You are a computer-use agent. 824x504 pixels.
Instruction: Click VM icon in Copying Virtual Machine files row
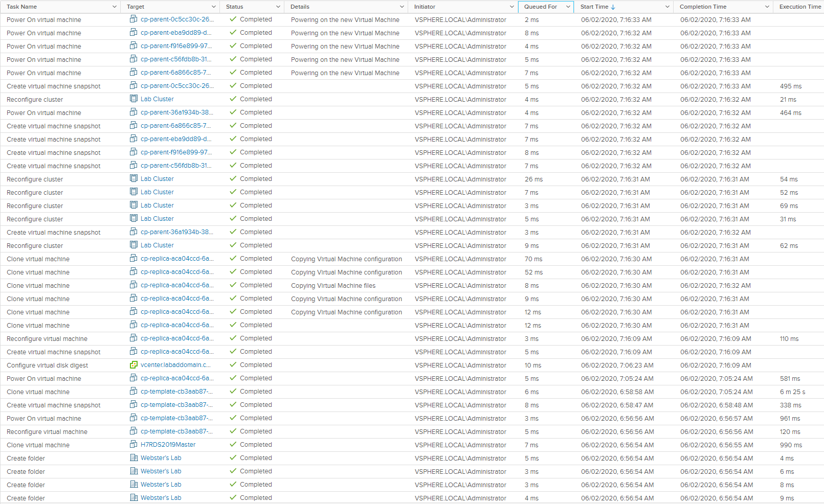click(x=133, y=285)
